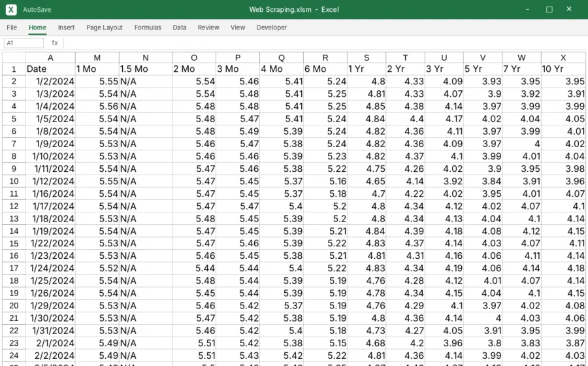Click the '2 Yr' header cell
The width and height of the screenshot is (588, 366).
click(x=405, y=69)
